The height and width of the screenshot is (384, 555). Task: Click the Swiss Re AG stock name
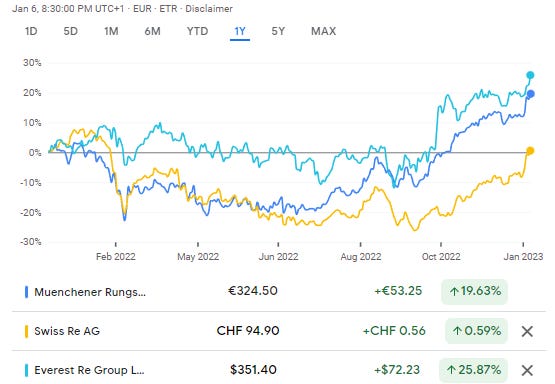67,331
